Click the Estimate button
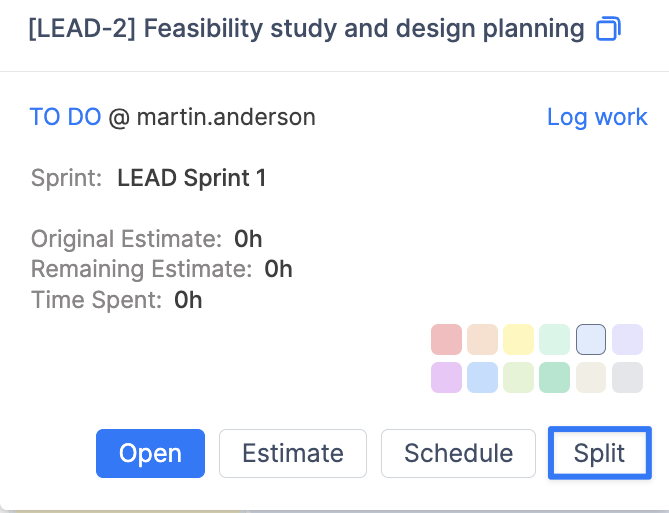The height and width of the screenshot is (513, 669). point(293,453)
